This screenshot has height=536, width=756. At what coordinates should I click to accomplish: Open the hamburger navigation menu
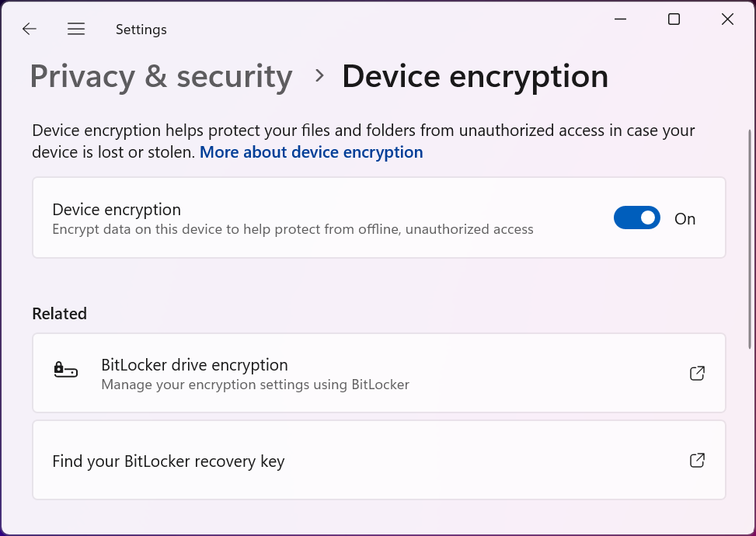[76, 30]
